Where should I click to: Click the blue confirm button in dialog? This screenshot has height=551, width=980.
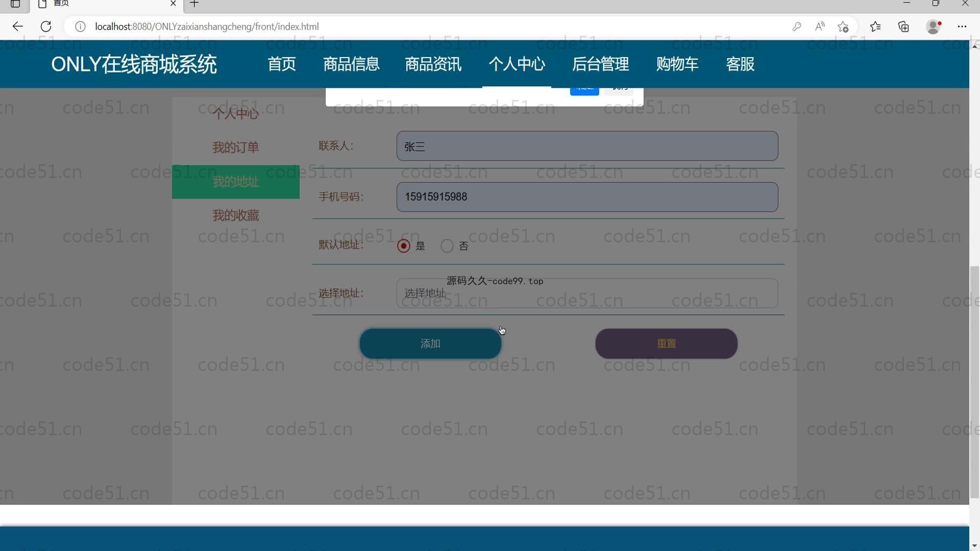(584, 91)
